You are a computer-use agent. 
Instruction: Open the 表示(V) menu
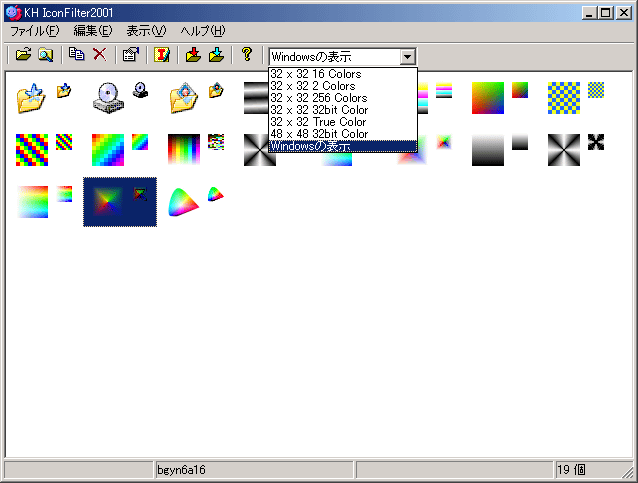pyautogui.click(x=146, y=31)
